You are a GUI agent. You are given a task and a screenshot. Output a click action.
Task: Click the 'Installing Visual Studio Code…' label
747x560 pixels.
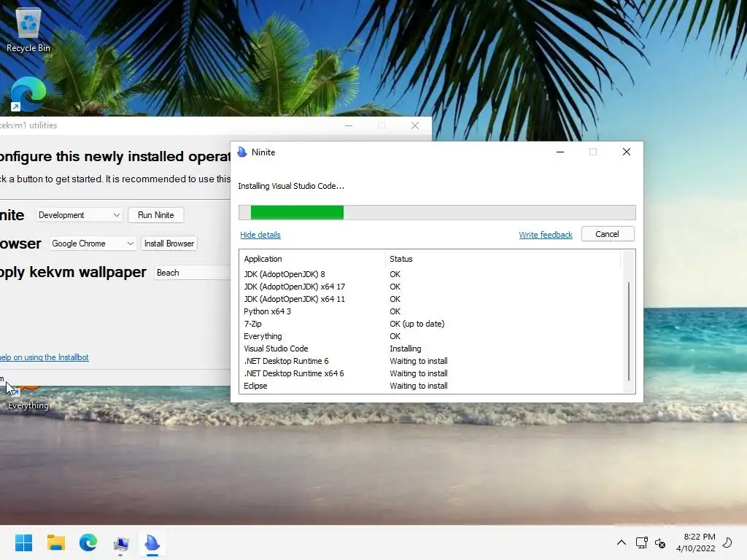click(x=291, y=186)
